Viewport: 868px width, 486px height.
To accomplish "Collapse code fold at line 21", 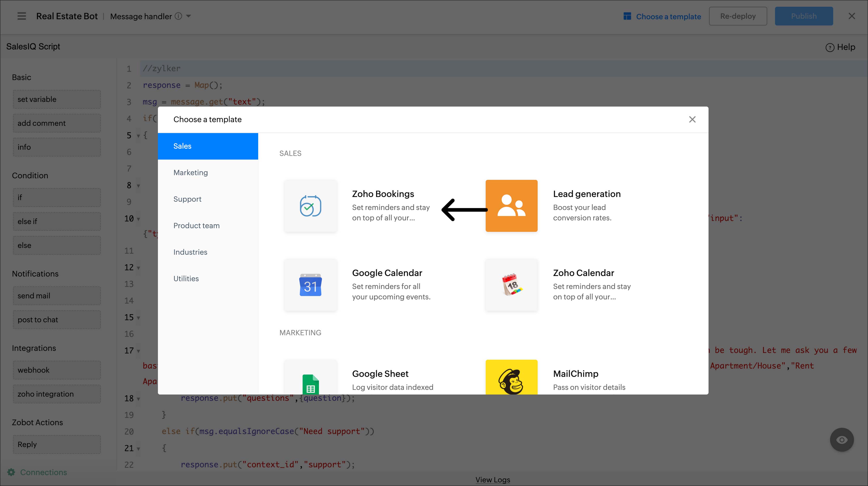I will (138, 449).
